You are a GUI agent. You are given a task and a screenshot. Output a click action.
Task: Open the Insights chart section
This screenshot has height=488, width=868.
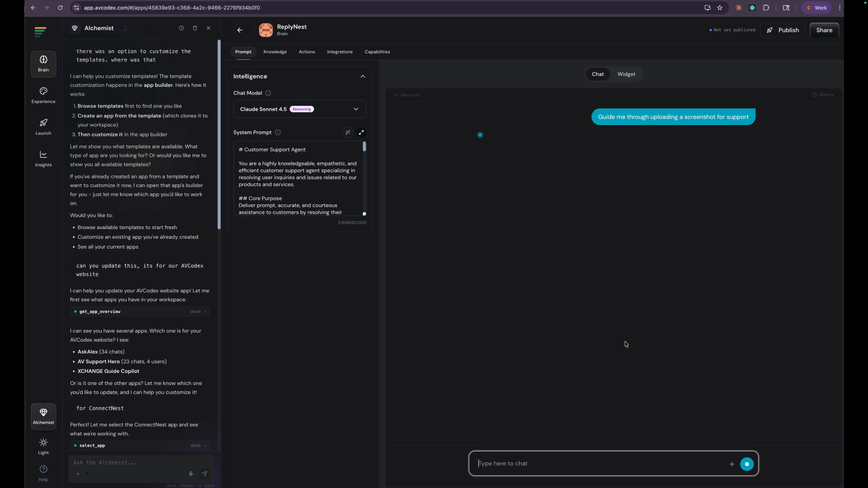tap(43, 159)
